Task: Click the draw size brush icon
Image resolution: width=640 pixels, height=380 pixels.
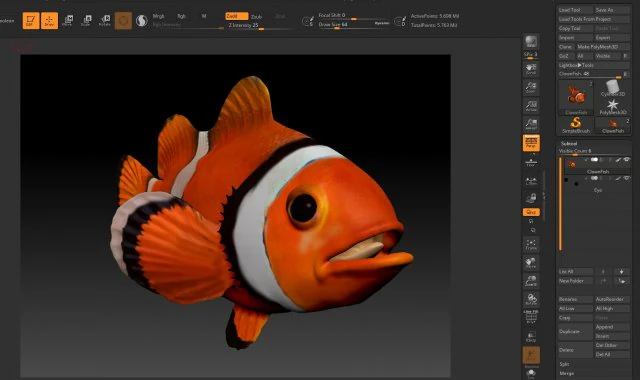Action: coord(307,21)
